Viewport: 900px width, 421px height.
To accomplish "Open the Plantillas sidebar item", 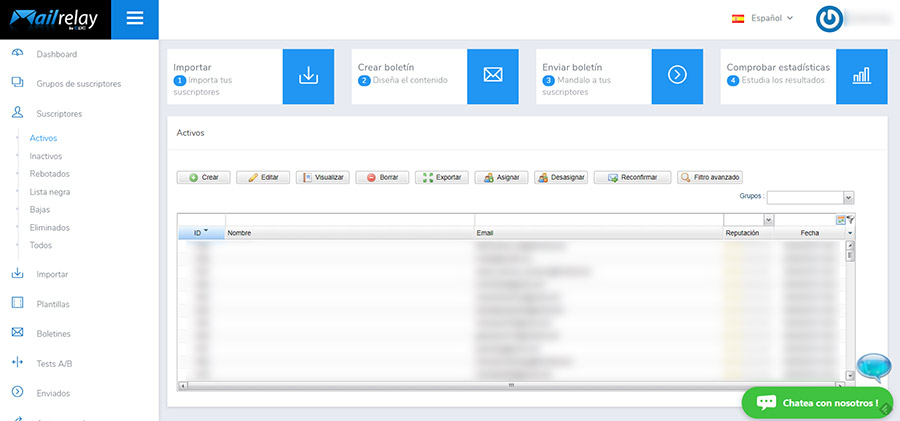I will click(x=53, y=304).
